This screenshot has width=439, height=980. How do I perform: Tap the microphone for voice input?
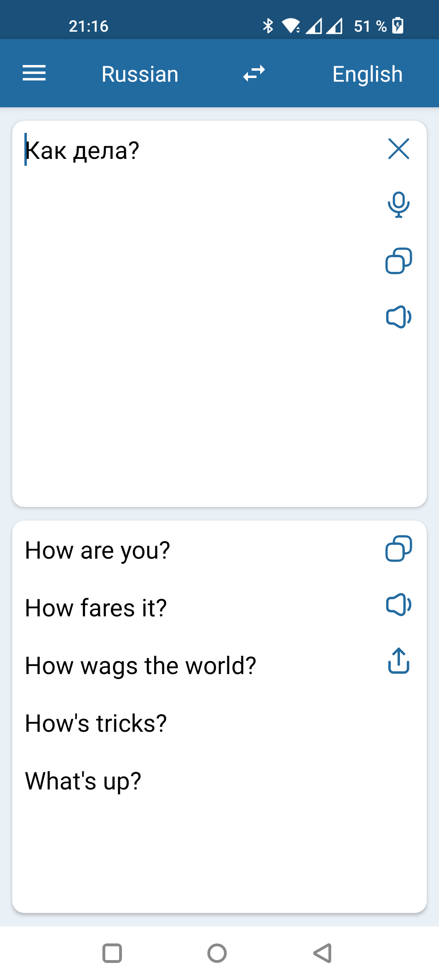(x=398, y=204)
